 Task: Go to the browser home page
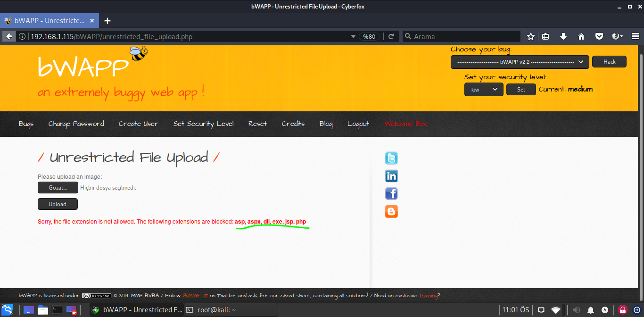coord(581,36)
